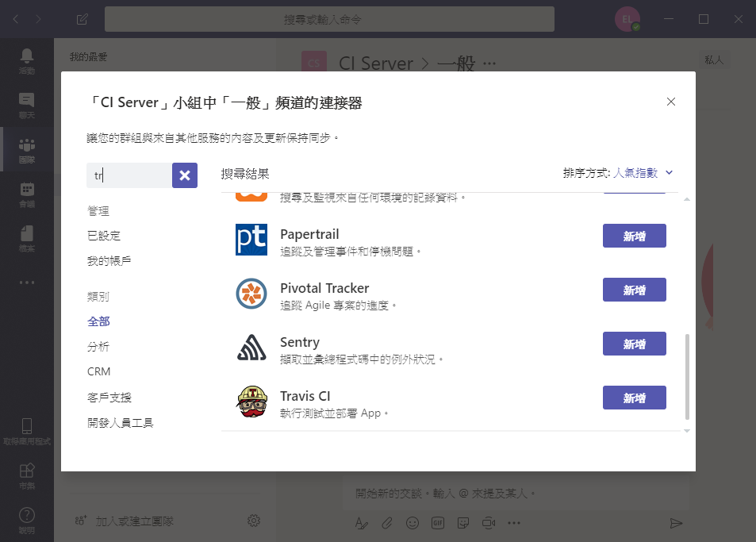Click the results list scrollbar thumb
Screen dimensions: 756x542
pos(687,377)
